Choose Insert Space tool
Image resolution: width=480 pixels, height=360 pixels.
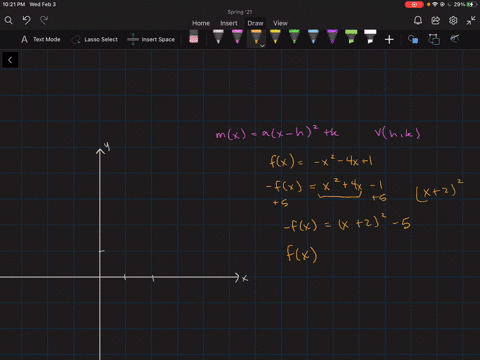[x=151, y=39]
